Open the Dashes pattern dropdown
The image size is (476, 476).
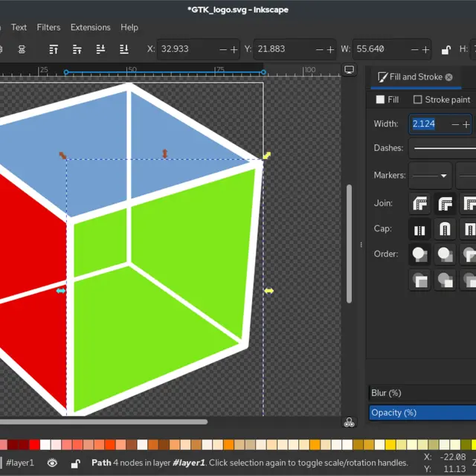pos(443,148)
